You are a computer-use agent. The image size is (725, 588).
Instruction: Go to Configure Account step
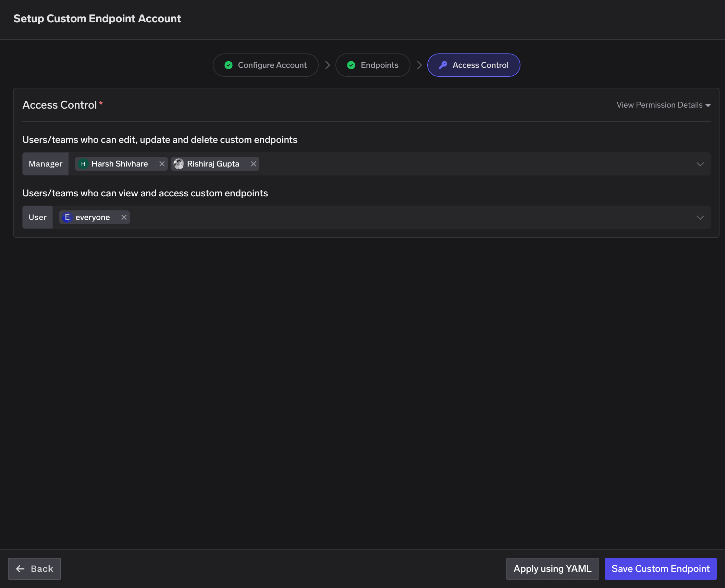tap(266, 65)
